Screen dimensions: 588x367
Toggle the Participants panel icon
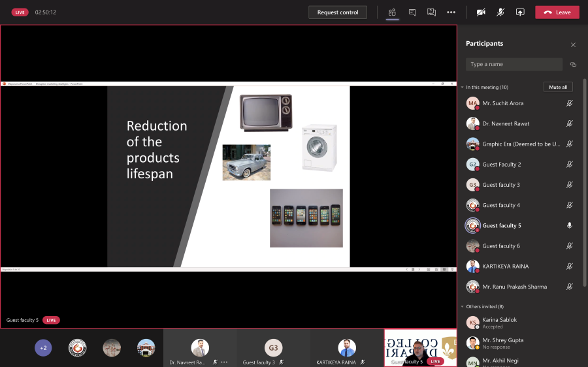click(x=392, y=12)
